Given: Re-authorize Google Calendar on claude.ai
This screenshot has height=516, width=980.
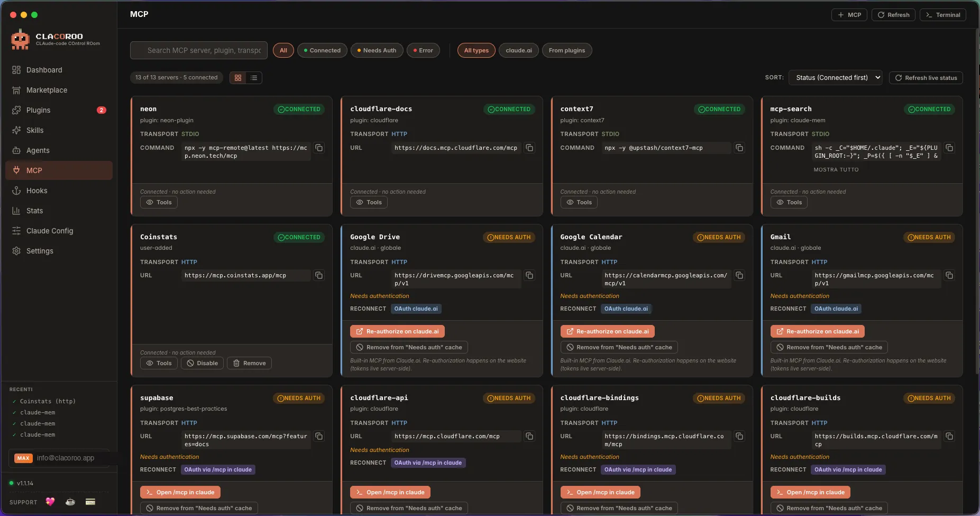Looking at the screenshot, I should pyautogui.click(x=608, y=331).
